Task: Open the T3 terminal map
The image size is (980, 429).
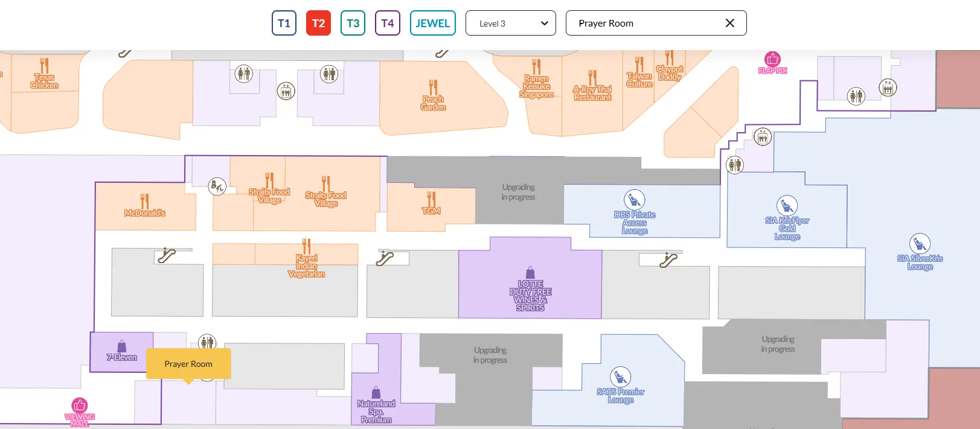Action: tap(353, 24)
